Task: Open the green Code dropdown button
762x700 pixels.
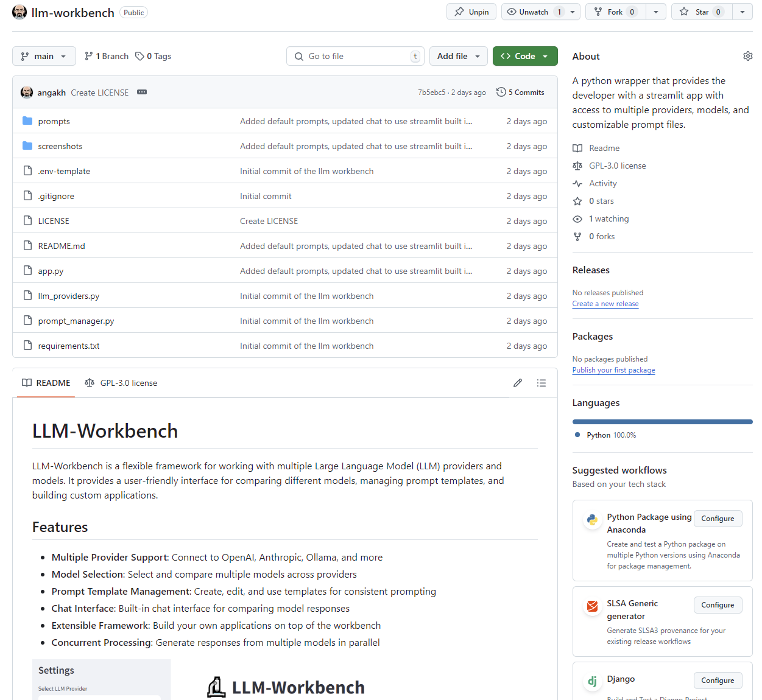Action: (525, 56)
